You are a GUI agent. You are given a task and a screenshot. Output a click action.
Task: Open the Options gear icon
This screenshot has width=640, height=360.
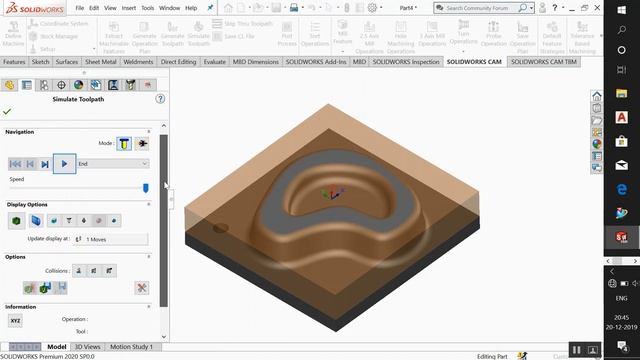(x=372, y=8)
